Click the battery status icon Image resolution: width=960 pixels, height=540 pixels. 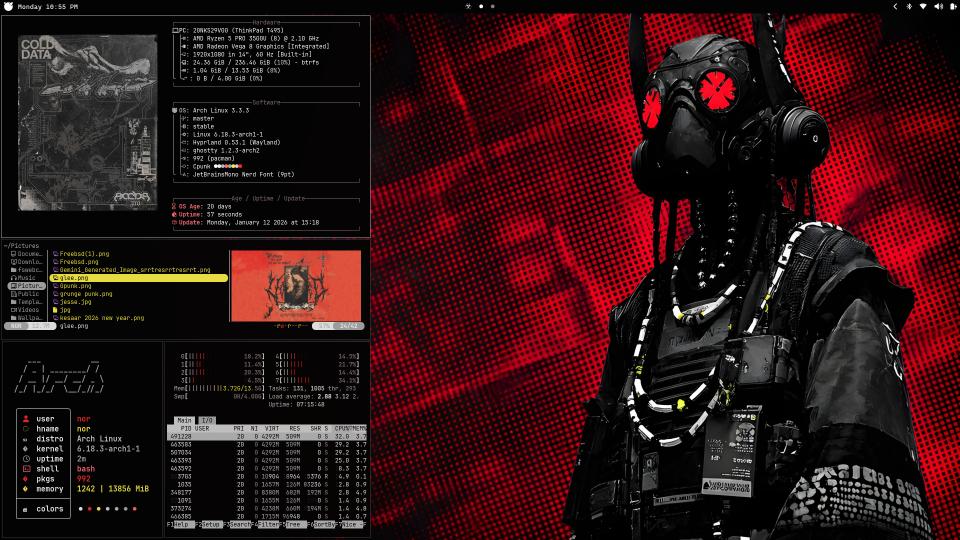(x=951, y=6)
